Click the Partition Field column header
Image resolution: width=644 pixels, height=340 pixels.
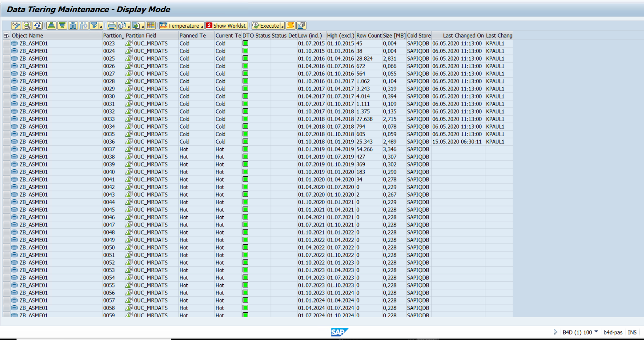[x=152, y=36]
